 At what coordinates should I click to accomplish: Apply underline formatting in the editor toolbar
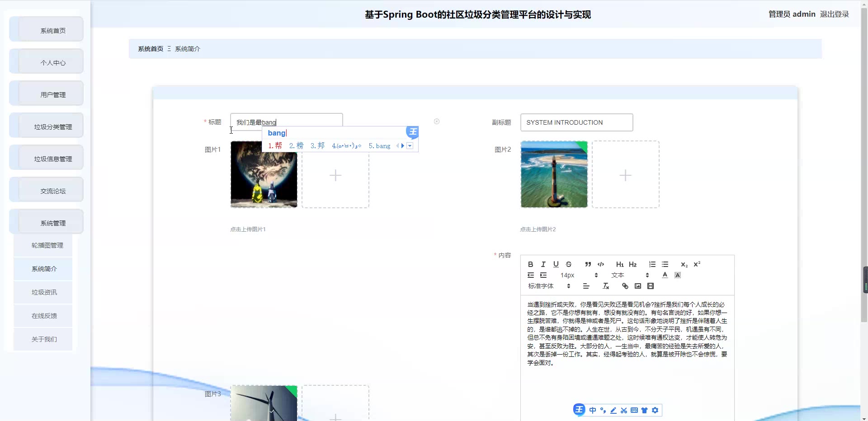coord(556,264)
